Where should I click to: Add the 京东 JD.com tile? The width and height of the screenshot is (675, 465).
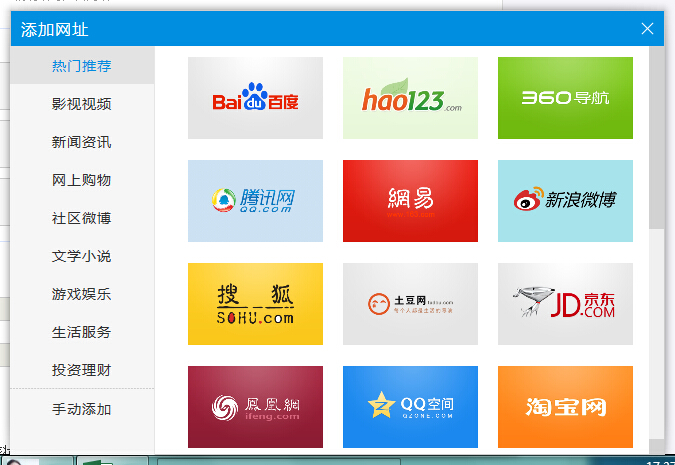click(x=565, y=304)
